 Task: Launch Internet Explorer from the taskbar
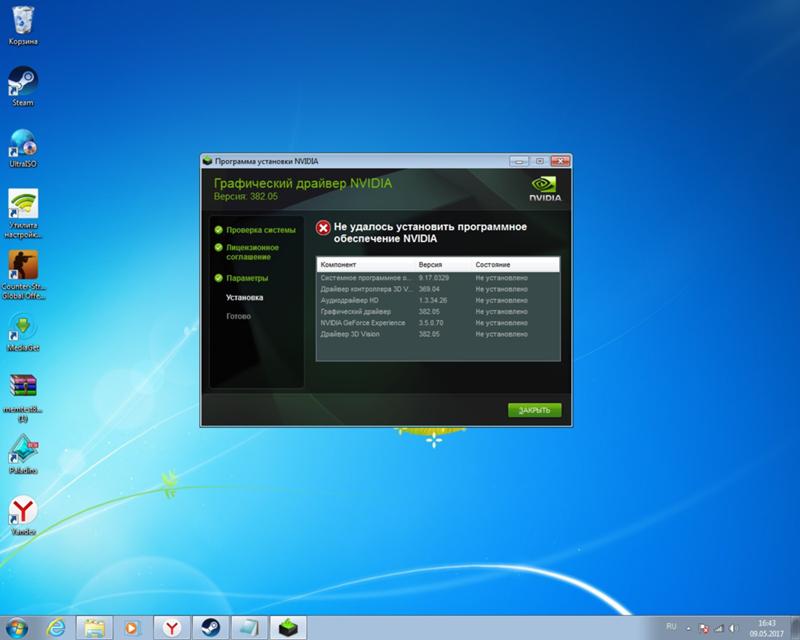[56, 628]
